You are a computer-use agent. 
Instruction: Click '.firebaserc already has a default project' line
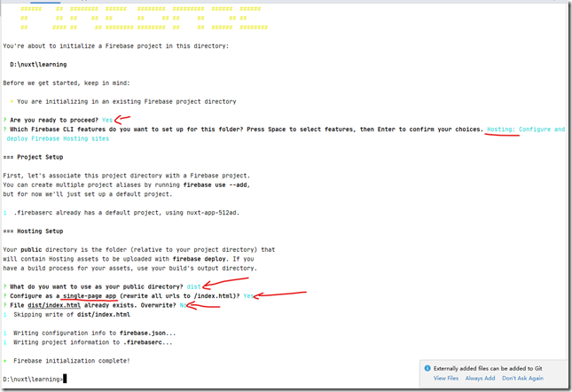[x=126, y=213]
